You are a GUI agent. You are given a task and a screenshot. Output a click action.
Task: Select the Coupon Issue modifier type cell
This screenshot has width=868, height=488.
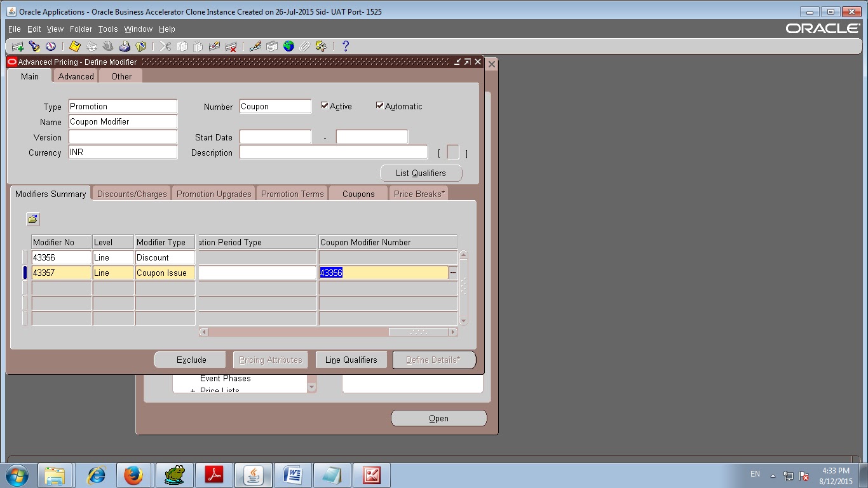tap(165, 273)
